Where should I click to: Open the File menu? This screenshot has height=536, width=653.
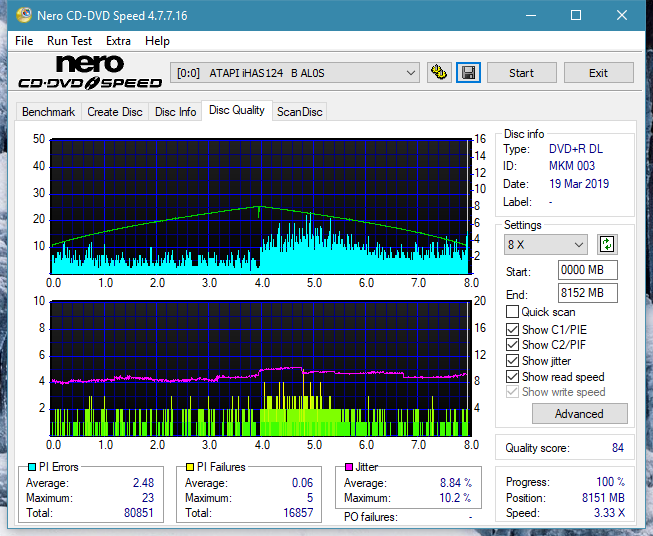tap(24, 41)
